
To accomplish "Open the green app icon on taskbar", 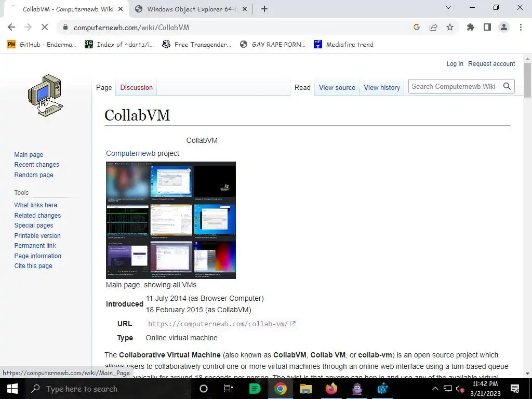I will pyautogui.click(x=255, y=389).
